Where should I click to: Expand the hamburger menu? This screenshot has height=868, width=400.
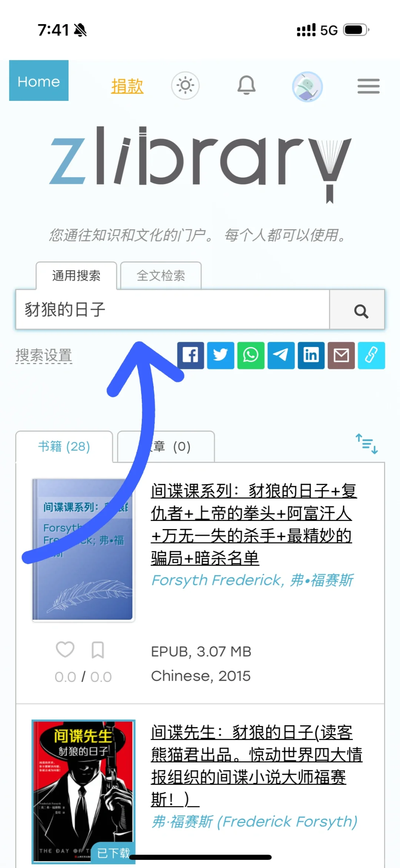[369, 86]
